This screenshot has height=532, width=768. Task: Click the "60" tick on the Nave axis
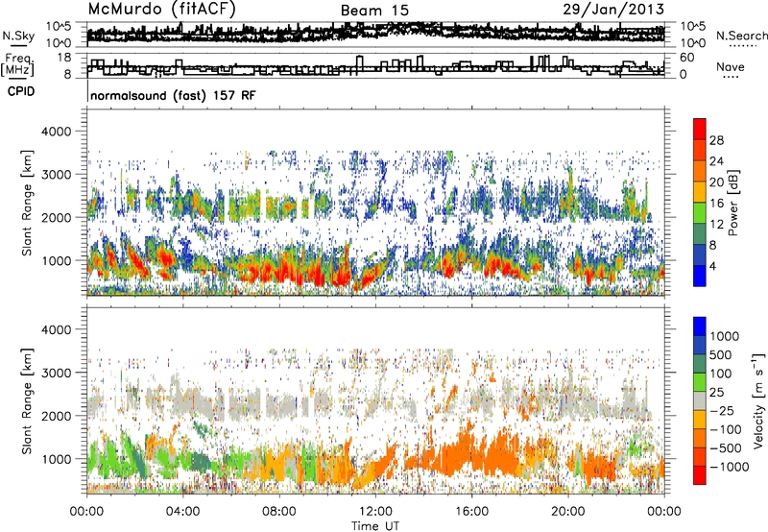click(686, 58)
